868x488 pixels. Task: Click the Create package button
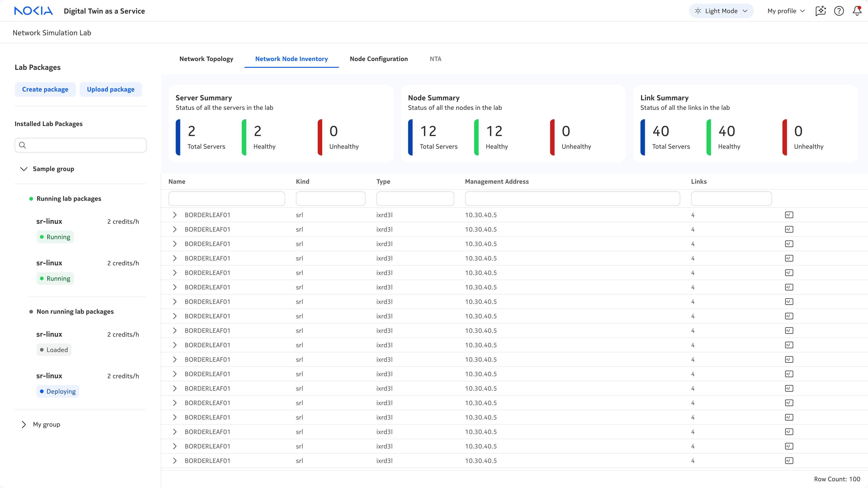pyautogui.click(x=45, y=89)
